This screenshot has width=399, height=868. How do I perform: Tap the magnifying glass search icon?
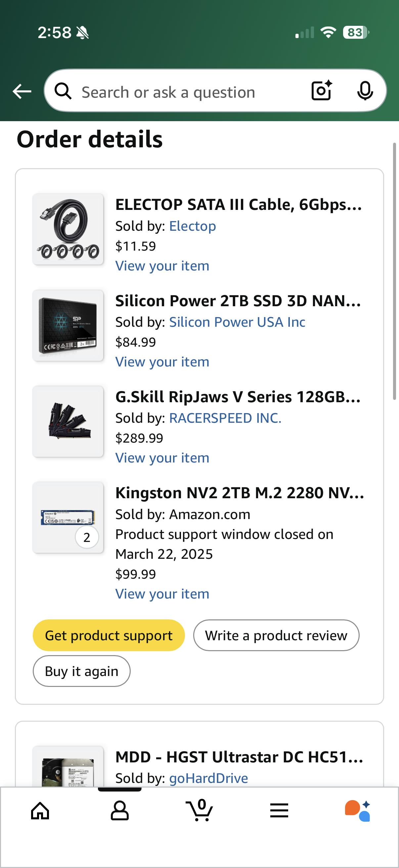(63, 91)
